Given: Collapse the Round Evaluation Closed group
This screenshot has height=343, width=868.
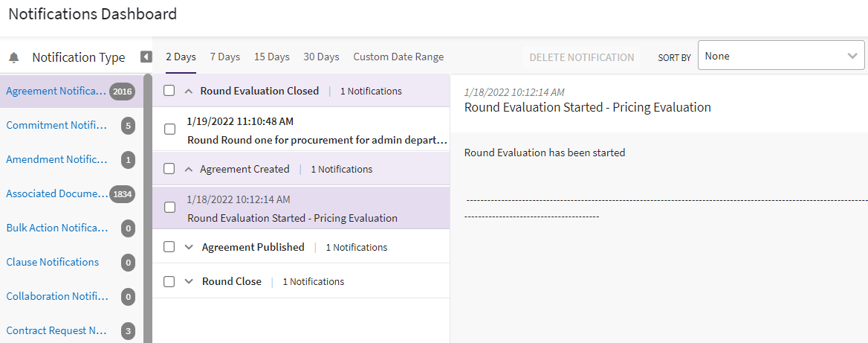Looking at the screenshot, I should click(x=189, y=91).
